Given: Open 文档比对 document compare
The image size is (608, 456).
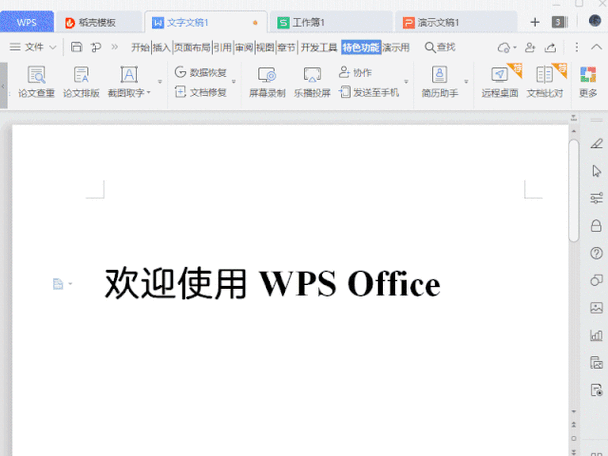Looking at the screenshot, I should [x=544, y=82].
